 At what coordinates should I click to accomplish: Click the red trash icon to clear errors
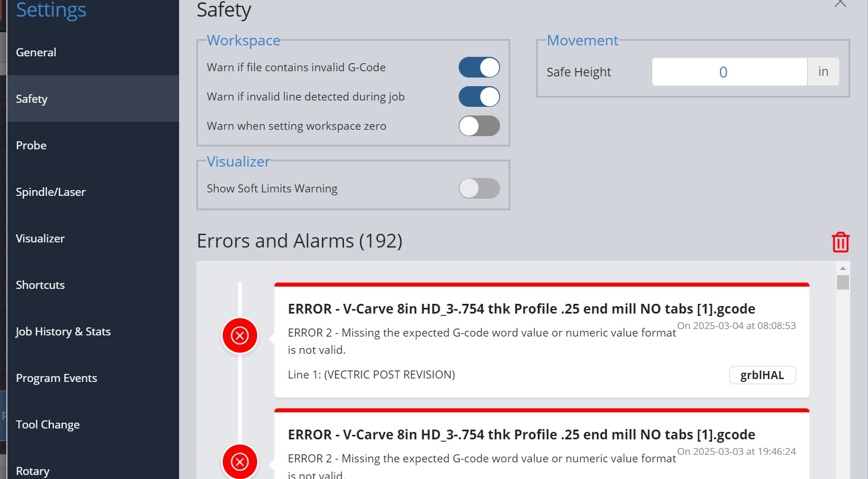840,242
